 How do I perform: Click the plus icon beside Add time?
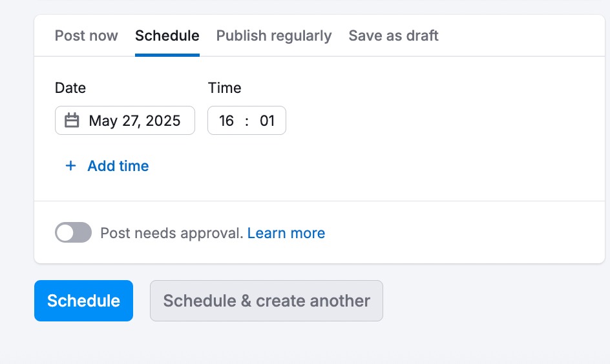click(70, 166)
